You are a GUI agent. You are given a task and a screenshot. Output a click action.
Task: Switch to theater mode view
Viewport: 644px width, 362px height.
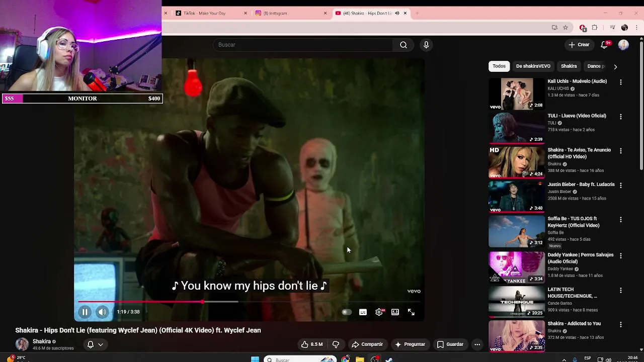tap(395, 312)
